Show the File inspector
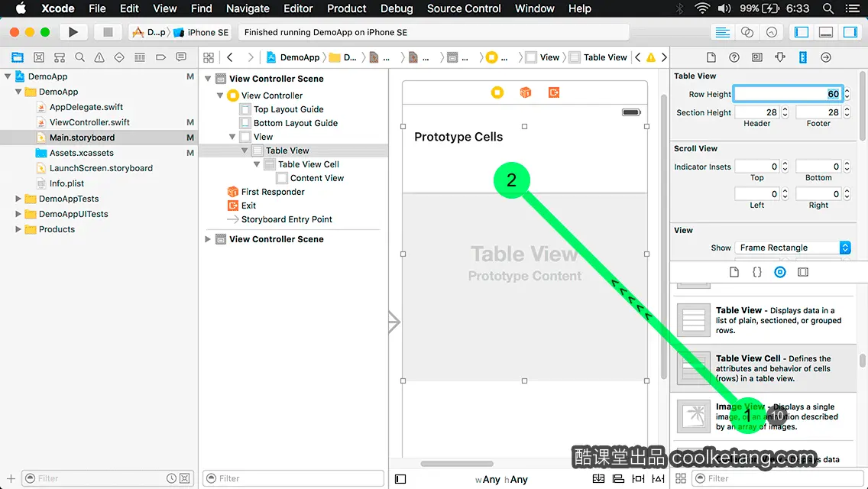The height and width of the screenshot is (489, 868). pos(711,57)
